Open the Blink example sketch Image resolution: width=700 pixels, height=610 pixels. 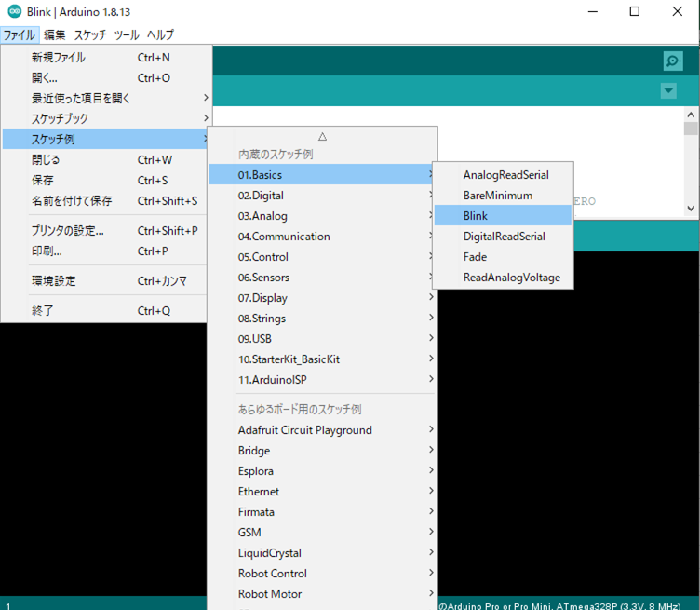[503, 216]
